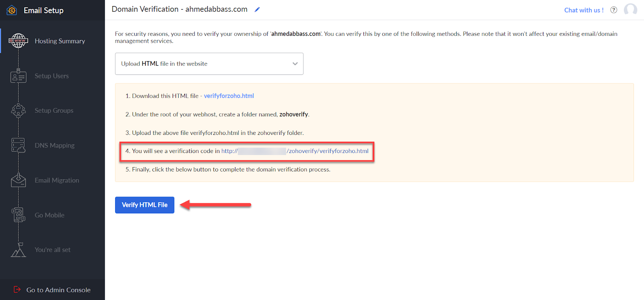Click the Go Mobile phone icon
Image resolution: width=644 pixels, height=300 pixels.
tap(19, 215)
